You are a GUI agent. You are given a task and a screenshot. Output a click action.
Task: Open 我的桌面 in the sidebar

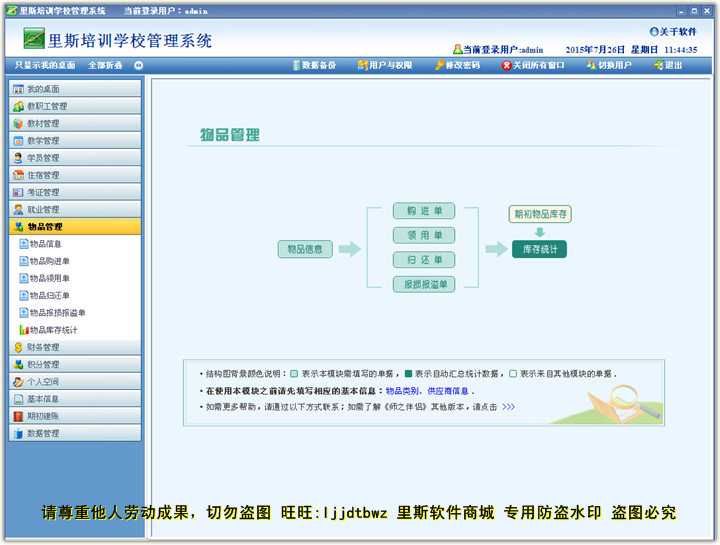(75, 89)
